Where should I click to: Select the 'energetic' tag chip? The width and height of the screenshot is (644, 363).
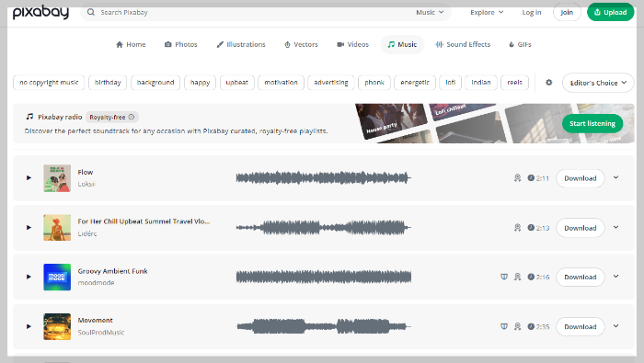point(415,83)
